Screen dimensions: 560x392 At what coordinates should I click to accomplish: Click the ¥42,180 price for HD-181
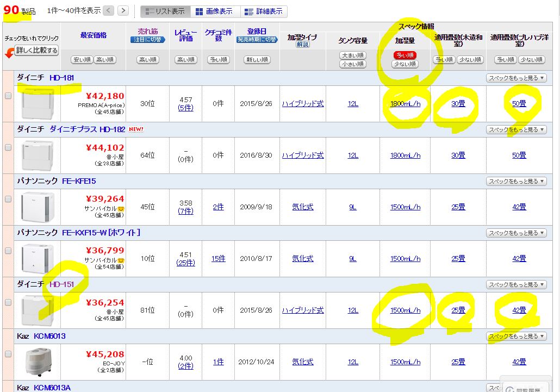tap(105, 96)
